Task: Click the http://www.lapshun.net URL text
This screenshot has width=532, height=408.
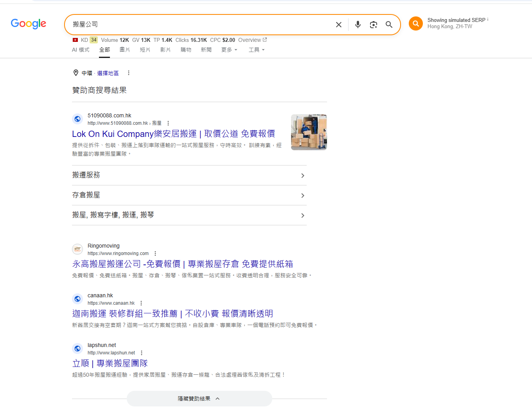Action: [111, 353]
